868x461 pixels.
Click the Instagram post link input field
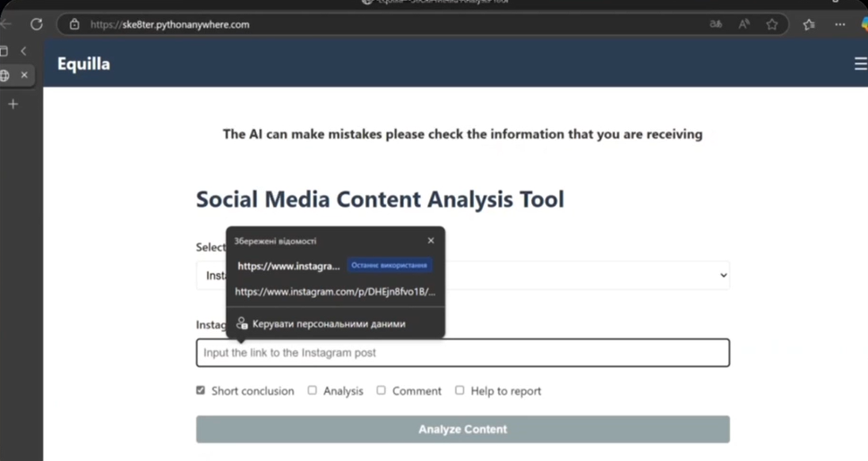[x=462, y=353]
